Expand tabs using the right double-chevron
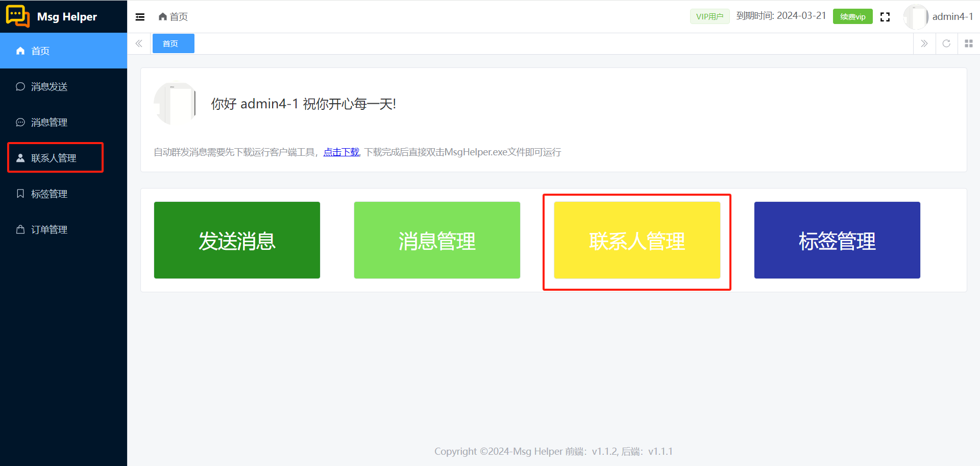This screenshot has height=466, width=980. click(x=924, y=43)
